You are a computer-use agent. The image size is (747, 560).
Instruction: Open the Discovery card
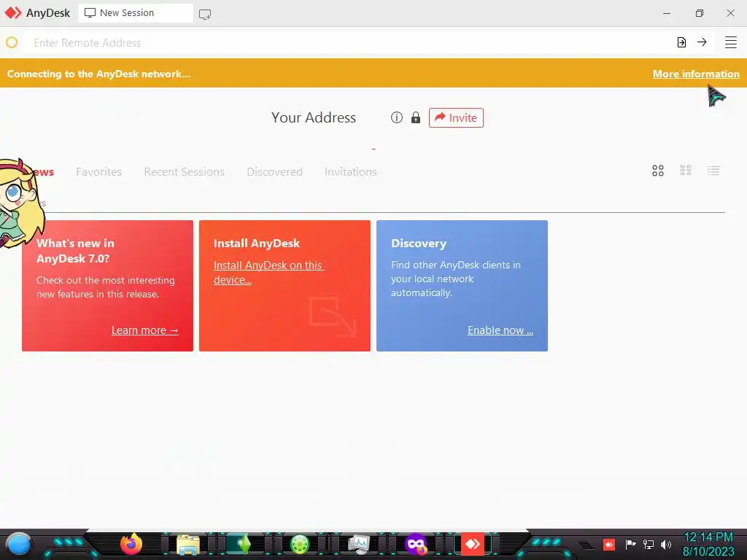[462, 286]
